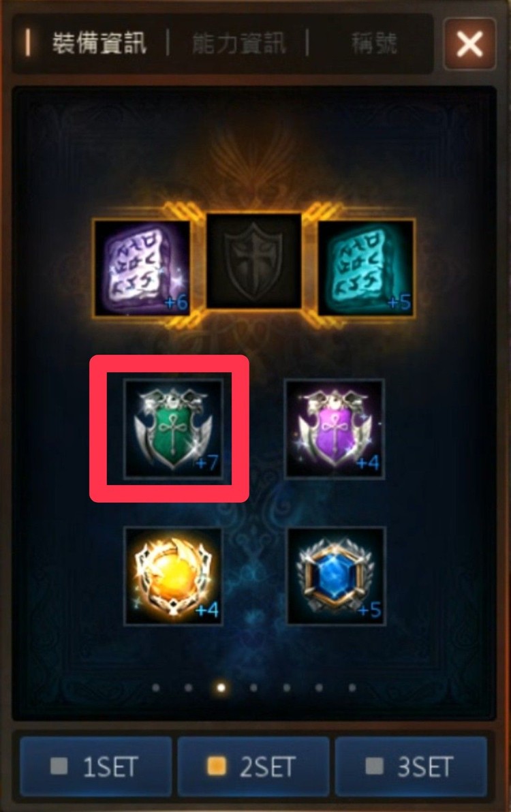The image size is (511, 812).
Task: Open the 裝備資訊 tab
Action: point(99,43)
